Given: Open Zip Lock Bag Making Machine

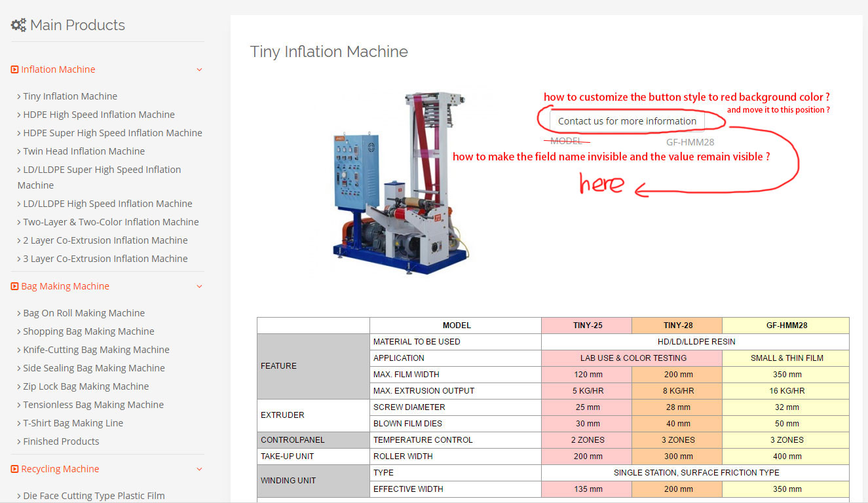Looking at the screenshot, I should (x=86, y=386).
